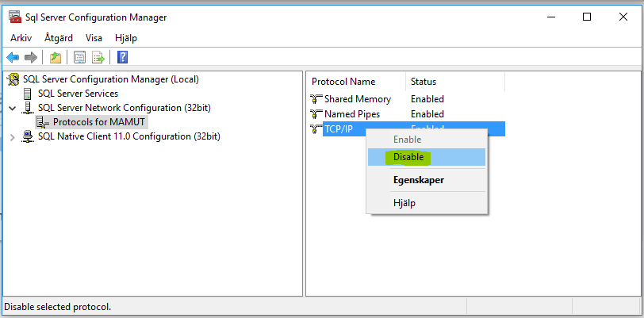
Task: Expand SQL Native Client 11.0 Configuration node
Action: point(13,136)
